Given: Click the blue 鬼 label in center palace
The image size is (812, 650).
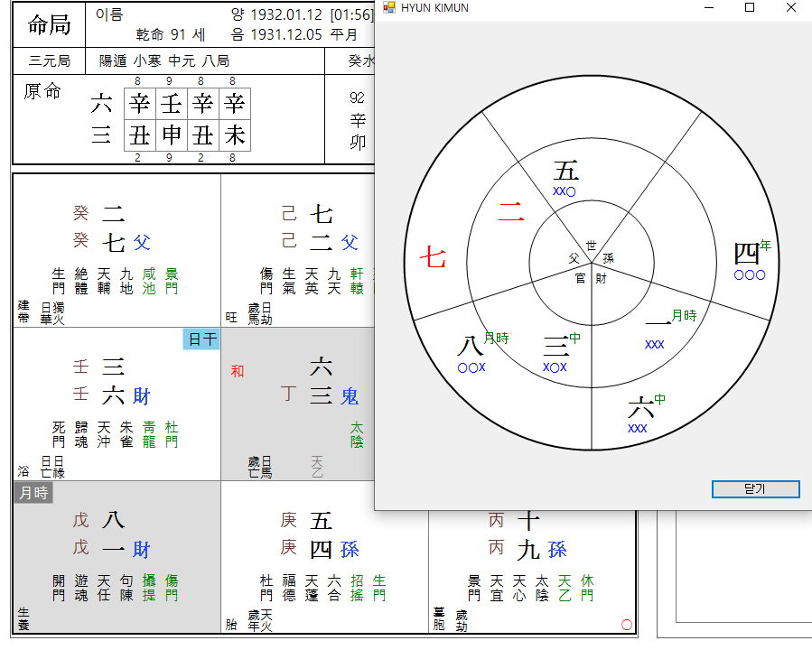Looking at the screenshot, I should pyautogui.click(x=349, y=396).
